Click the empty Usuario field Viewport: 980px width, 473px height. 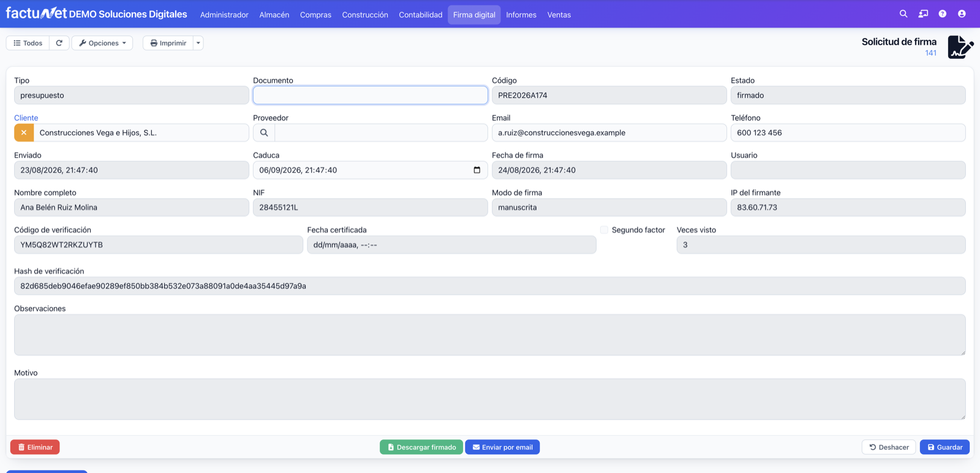tap(848, 170)
